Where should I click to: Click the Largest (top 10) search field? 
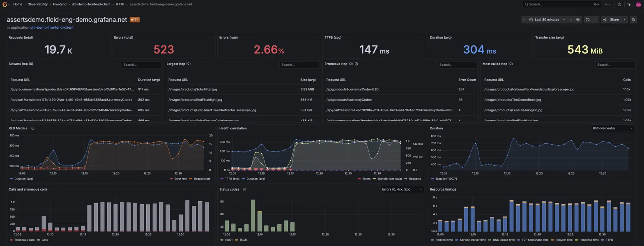(299, 65)
